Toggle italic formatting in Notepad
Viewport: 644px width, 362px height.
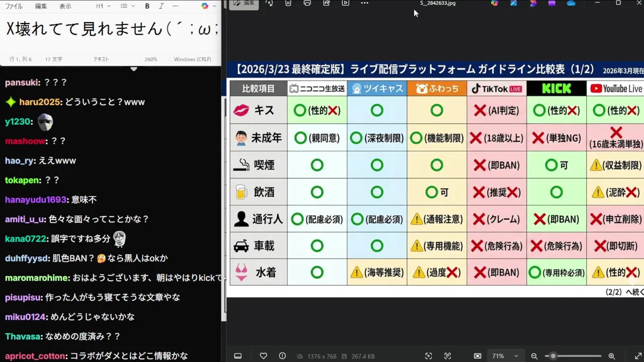pyautogui.click(x=161, y=6)
